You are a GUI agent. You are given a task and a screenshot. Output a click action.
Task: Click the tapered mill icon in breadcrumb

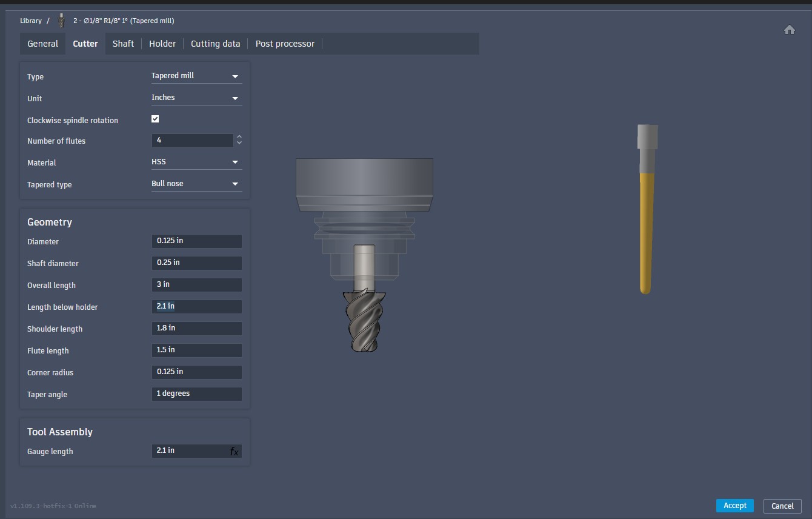(61, 21)
